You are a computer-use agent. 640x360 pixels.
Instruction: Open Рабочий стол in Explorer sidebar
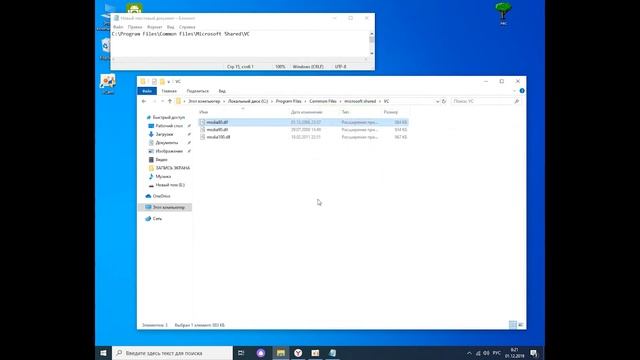(x=169, y=126)
